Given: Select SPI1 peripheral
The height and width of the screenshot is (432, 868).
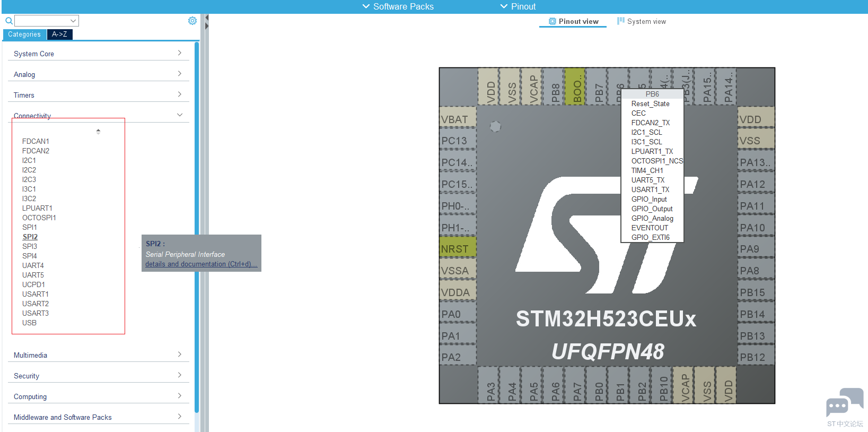Looking at the screenshot, I should 30,227.
